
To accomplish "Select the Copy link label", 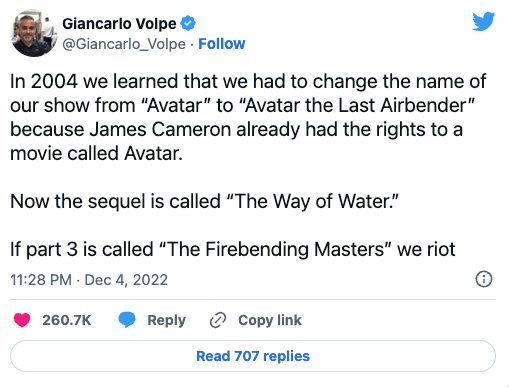I will click(x=270, y=320).
